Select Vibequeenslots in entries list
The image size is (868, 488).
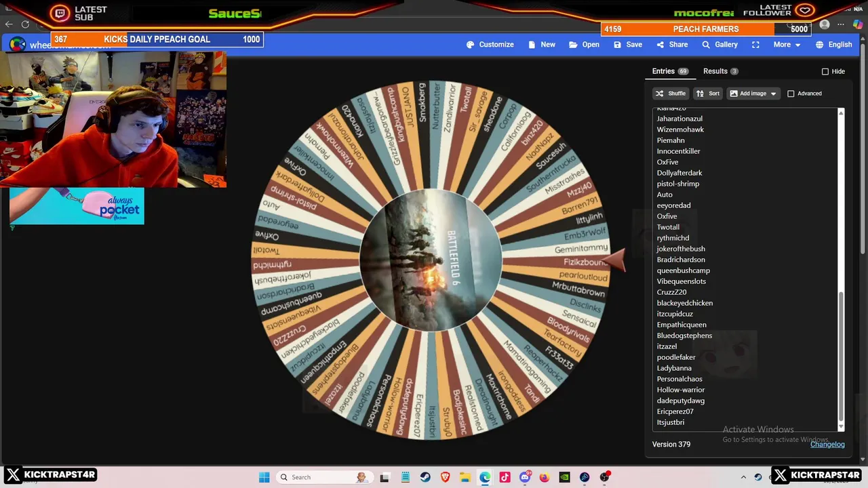point(682,281)
